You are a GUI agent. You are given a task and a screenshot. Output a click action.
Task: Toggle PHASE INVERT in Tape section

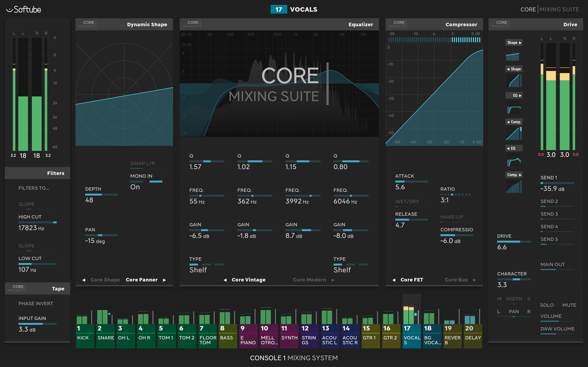36,303
